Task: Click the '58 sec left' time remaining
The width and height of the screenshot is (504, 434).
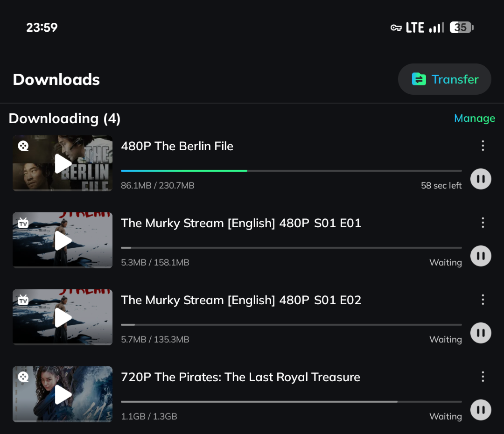Action: 441,185
